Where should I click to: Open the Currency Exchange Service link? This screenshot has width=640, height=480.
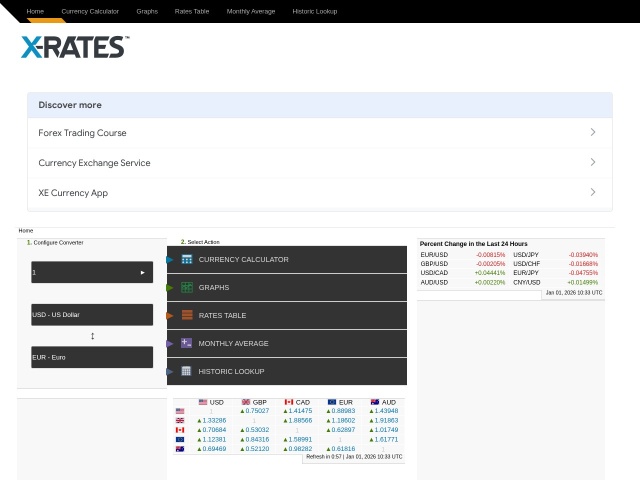(x=94, y=163)
